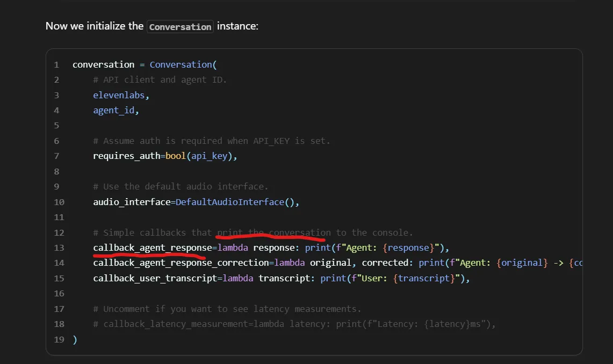Click the "callback_user_transcript" parameter name
The height and width of the screenshot is (364, 613).
pyautogui.click(x=155, y=278)
